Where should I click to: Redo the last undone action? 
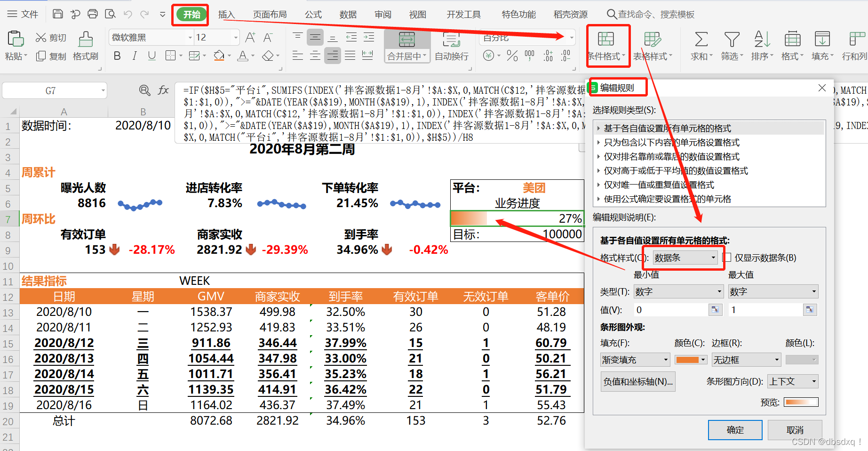click(x=145, y=14)
